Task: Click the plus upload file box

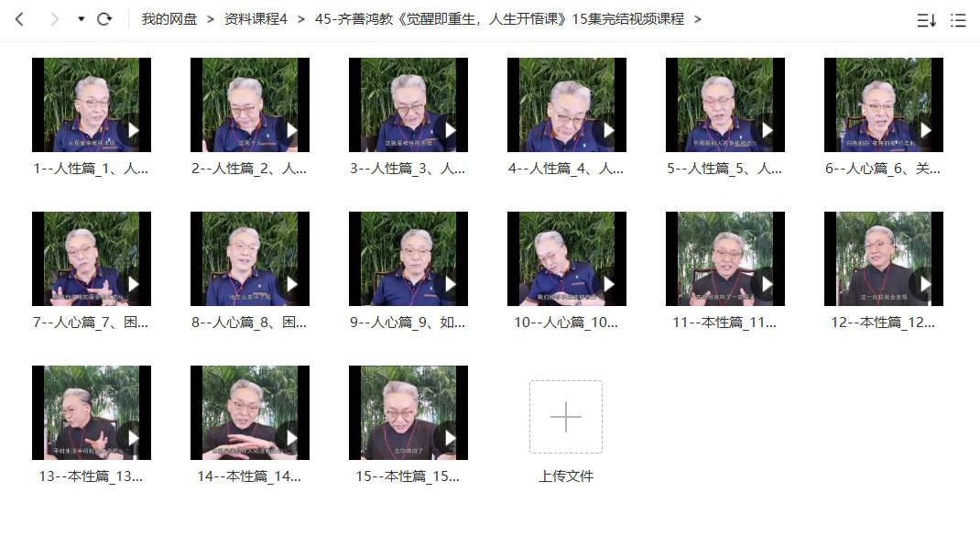Action: 566,416
